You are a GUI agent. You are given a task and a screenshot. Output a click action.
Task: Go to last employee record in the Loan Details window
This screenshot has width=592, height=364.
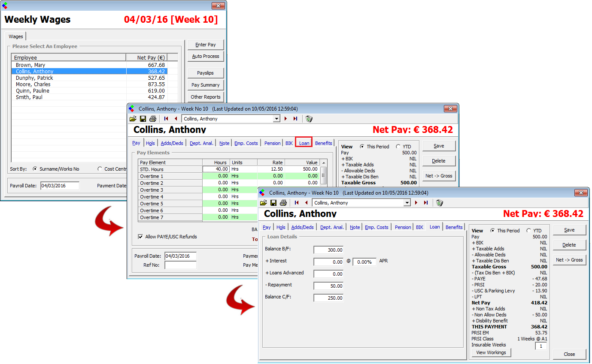tap(425, 203)
